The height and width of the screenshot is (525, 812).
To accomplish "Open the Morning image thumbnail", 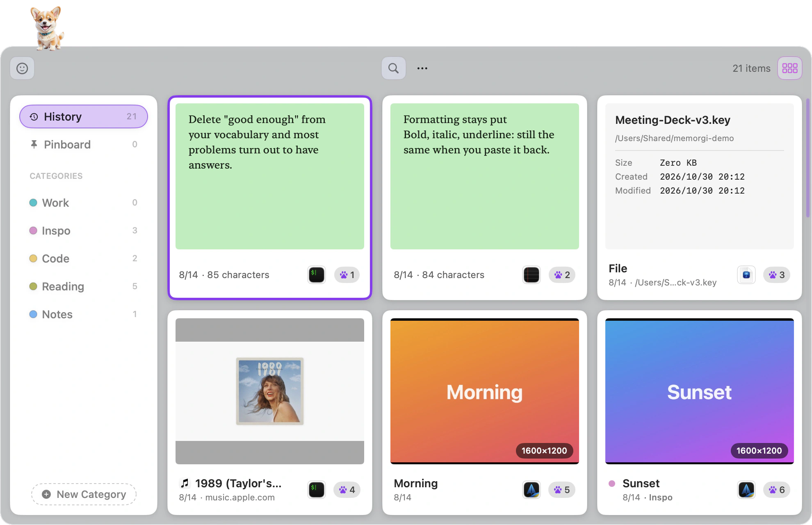I will [484, 391].
